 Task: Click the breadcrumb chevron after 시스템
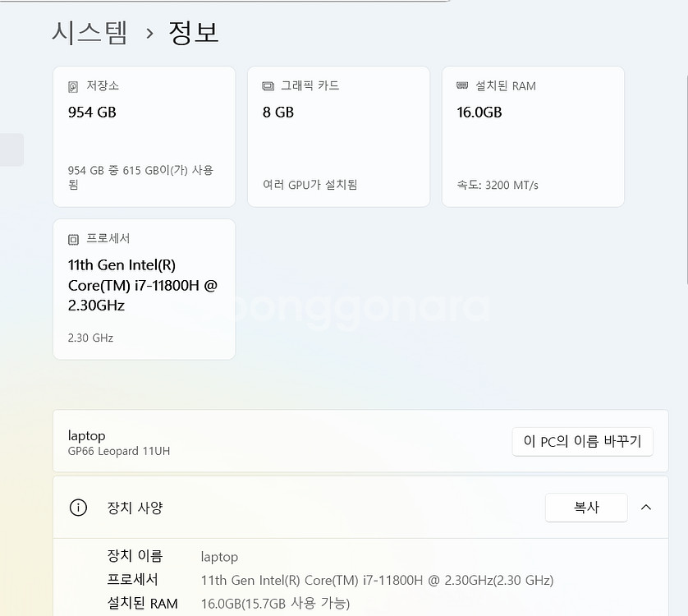149,33
